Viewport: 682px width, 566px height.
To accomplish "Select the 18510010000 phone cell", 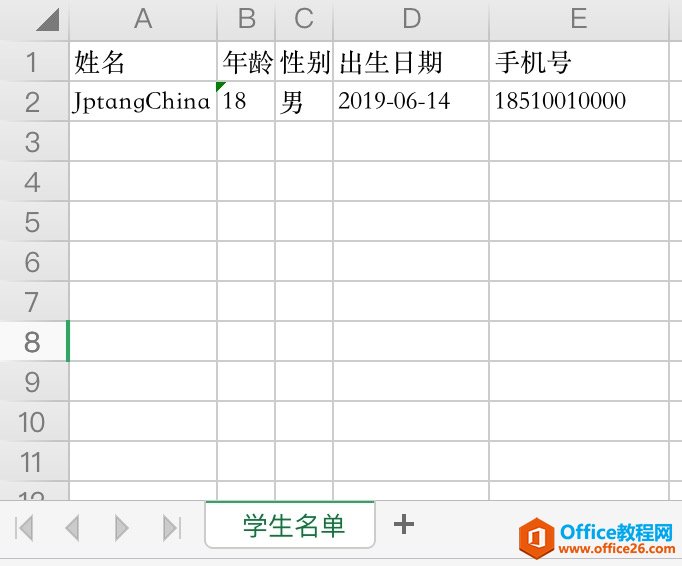I will (579, 101).
